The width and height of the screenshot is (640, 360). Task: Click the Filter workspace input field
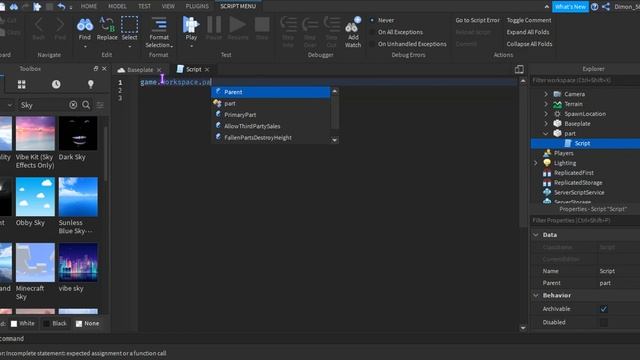[x=585, y=80]
